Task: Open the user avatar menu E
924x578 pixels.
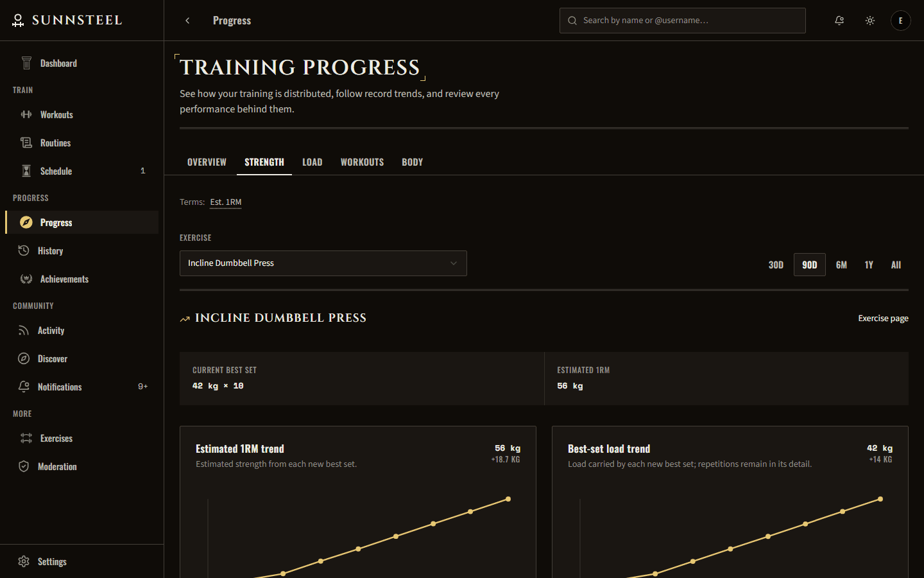Action: point(901,21)
